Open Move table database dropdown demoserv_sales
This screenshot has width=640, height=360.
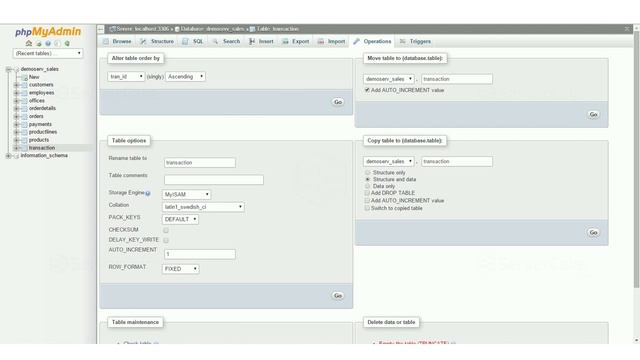tap(389, 79)
